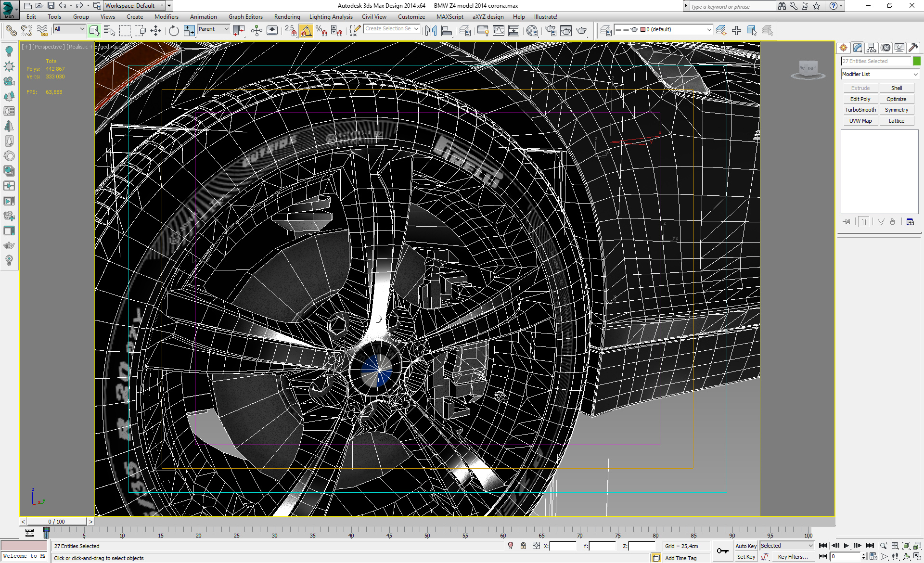
Task: Toggle Window/Crossing selection mode
Action: [x=141, y=31]
